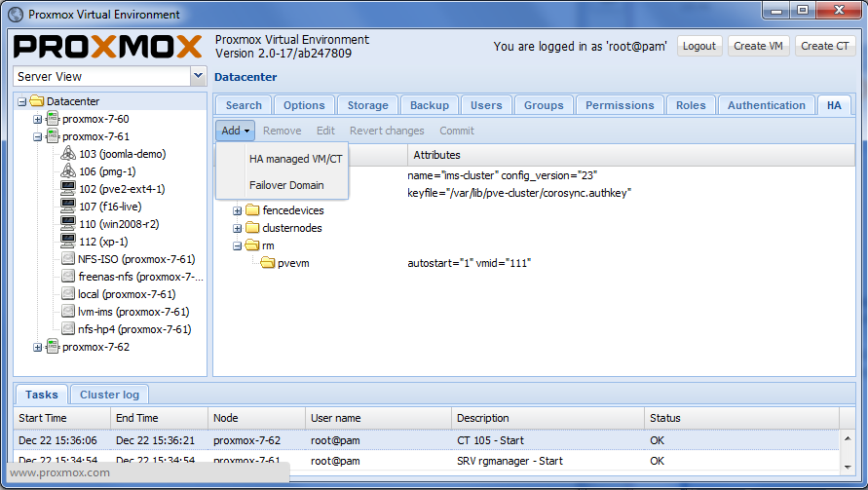The width and height of the screenshot is (868, 490).
Task: Click the VM monitor icon for 112 (xp-1)
Action: (x=68, y=242)
